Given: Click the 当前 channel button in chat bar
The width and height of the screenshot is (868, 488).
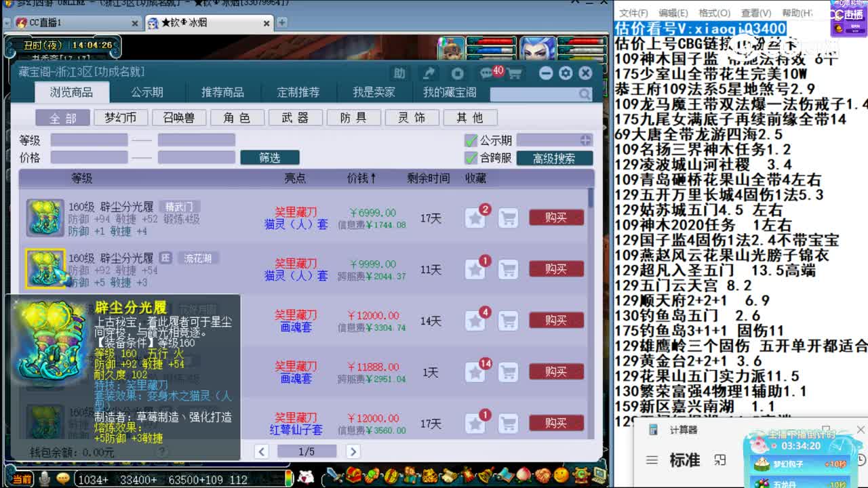Looking at the screenshot, I should [x=22, y=479].
